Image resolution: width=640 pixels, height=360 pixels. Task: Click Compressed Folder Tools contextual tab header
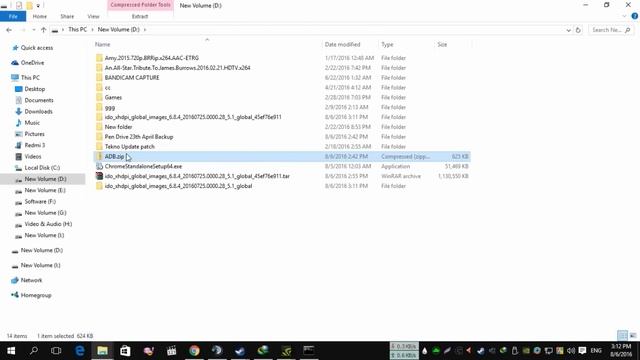pyautogui.click(x=140, y=5)
